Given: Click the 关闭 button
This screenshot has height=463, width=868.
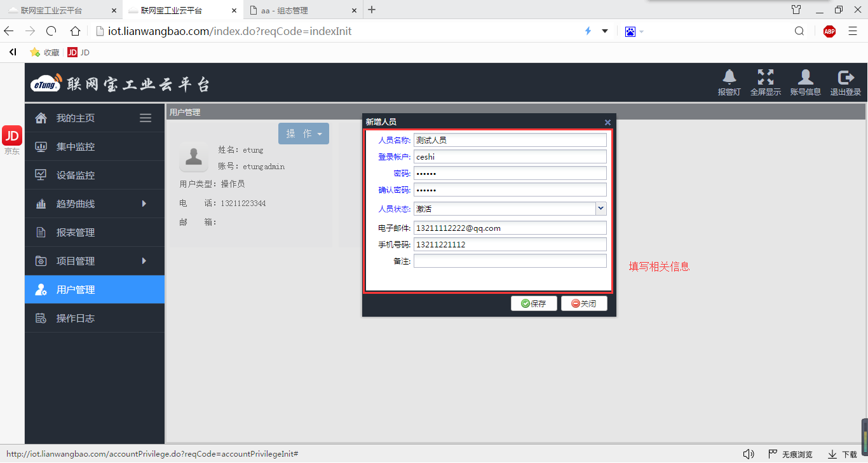Looking at the screenshot, I should pos(584,303).
